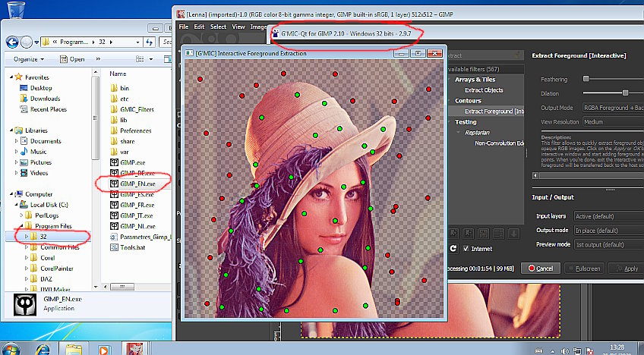
Task: Open the View Resolution dropdown
Action: coord(613,122)
